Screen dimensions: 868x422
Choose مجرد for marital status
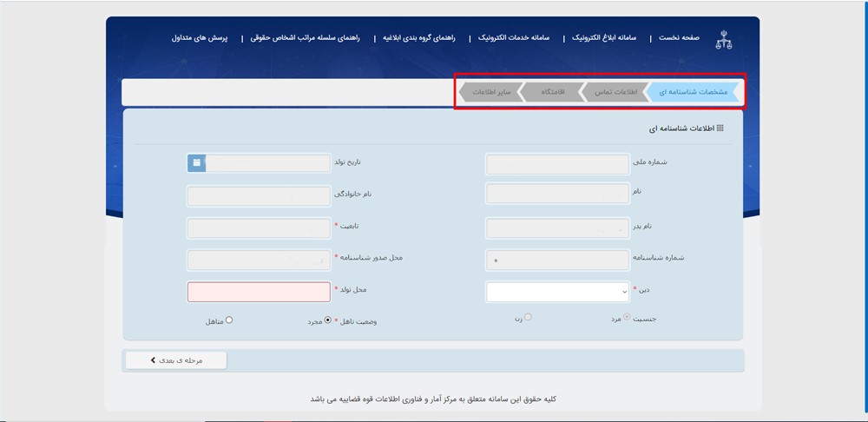coord(327,320)
